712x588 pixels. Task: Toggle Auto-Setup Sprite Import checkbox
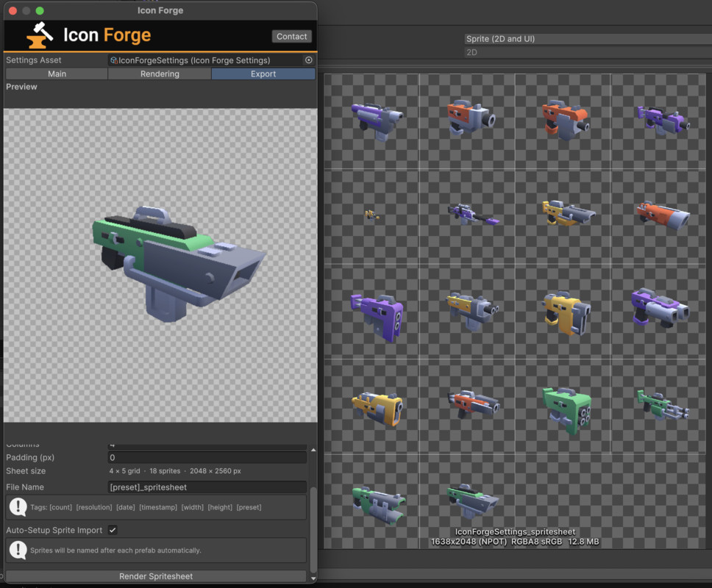point(113,530)
